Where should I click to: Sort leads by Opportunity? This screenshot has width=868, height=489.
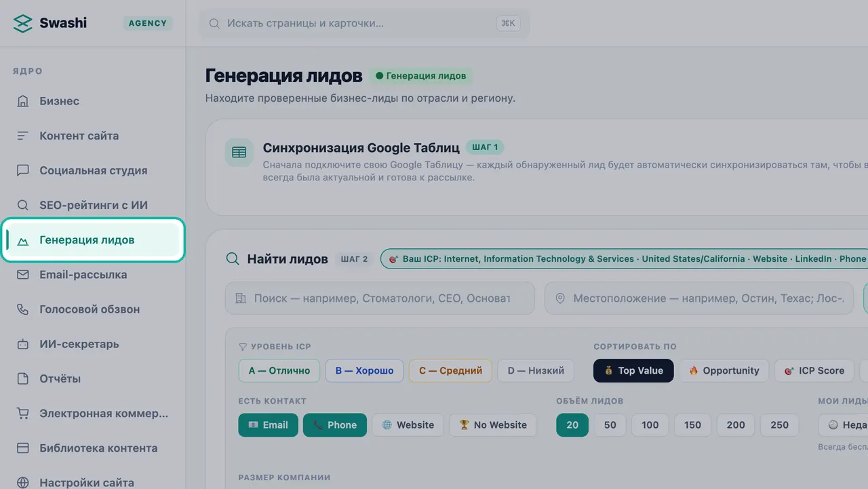[724, 370]
